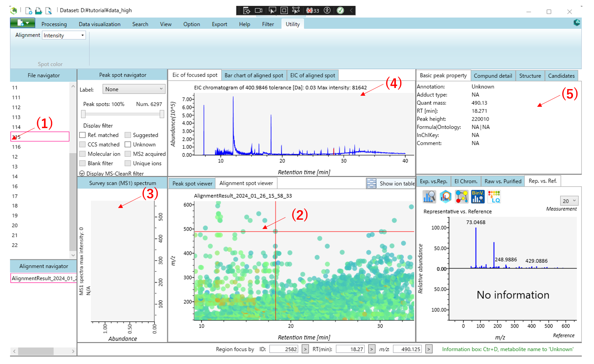Open the Data visualization ribbon tab
Screen dimensions: 594x364
point(99,24)
